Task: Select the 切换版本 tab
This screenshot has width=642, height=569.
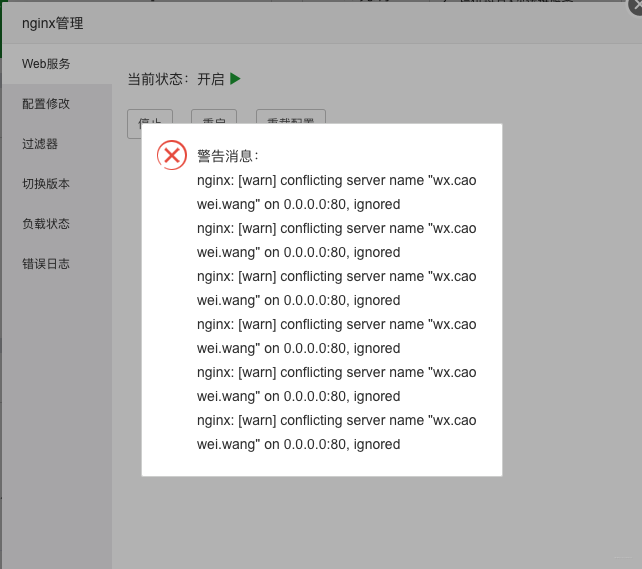Action: [57, 184]
